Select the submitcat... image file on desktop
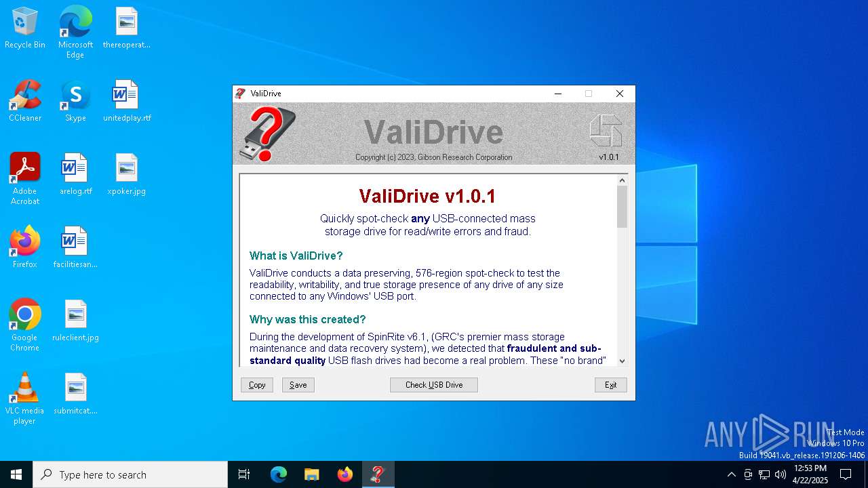The image size is (868, 488). [x=75, y=394]
